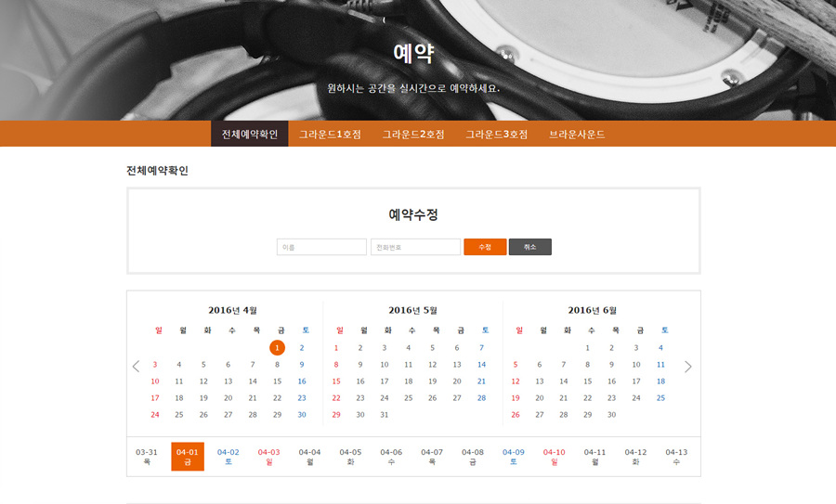Pick 04-10 일 in date strip
Viewport: 836px width, 504px height.
[x=554, y=457]
